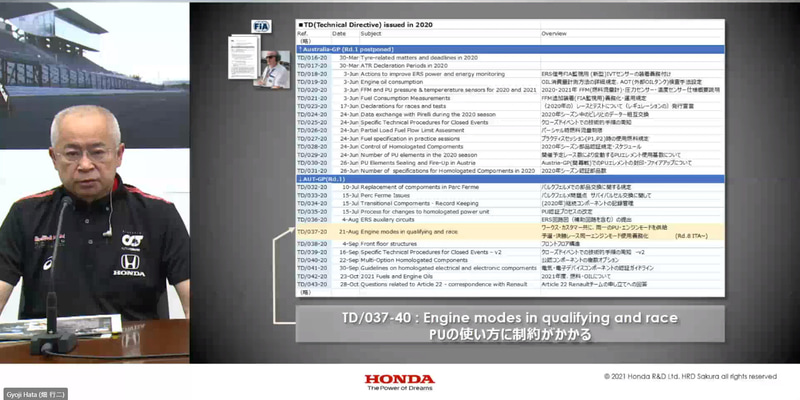Click 'Front floor structures' subject

(x=388, y=244)
